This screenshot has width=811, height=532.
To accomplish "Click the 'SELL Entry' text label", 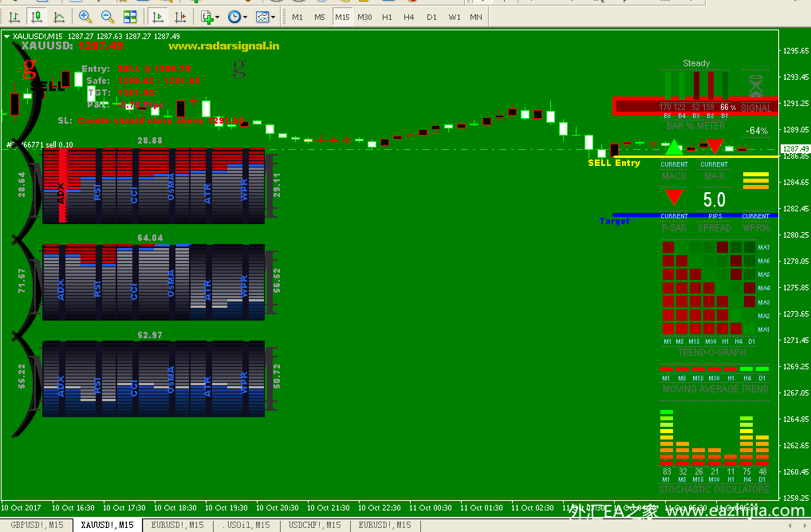I will point(614,163).
